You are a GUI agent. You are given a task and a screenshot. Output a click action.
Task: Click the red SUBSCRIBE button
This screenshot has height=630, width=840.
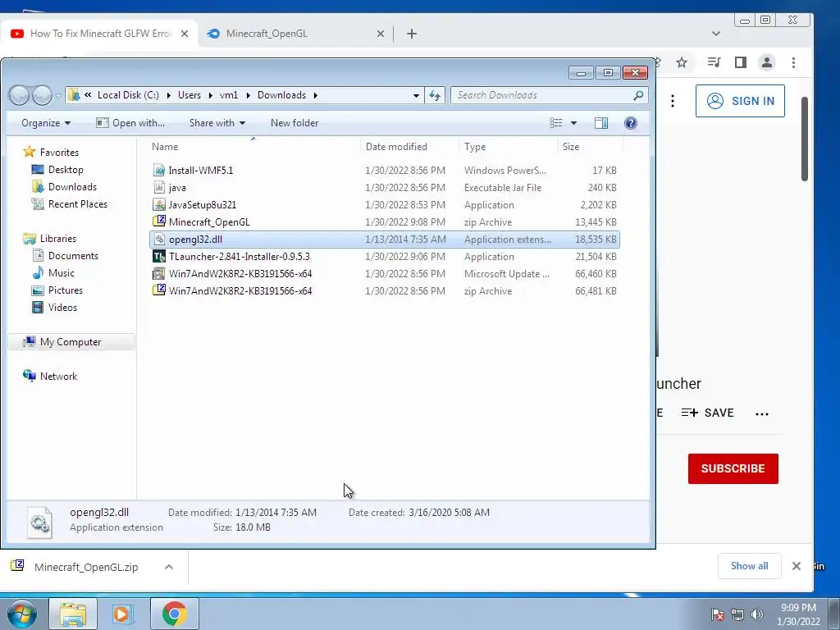pos(733,468)
